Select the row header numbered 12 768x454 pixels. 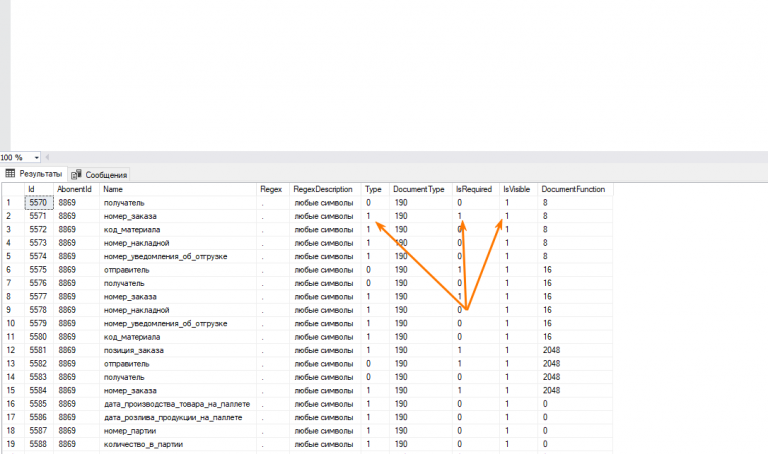tap(13, 350)
